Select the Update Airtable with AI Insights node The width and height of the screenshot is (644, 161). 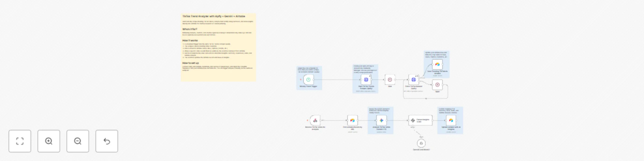(451, 120)
